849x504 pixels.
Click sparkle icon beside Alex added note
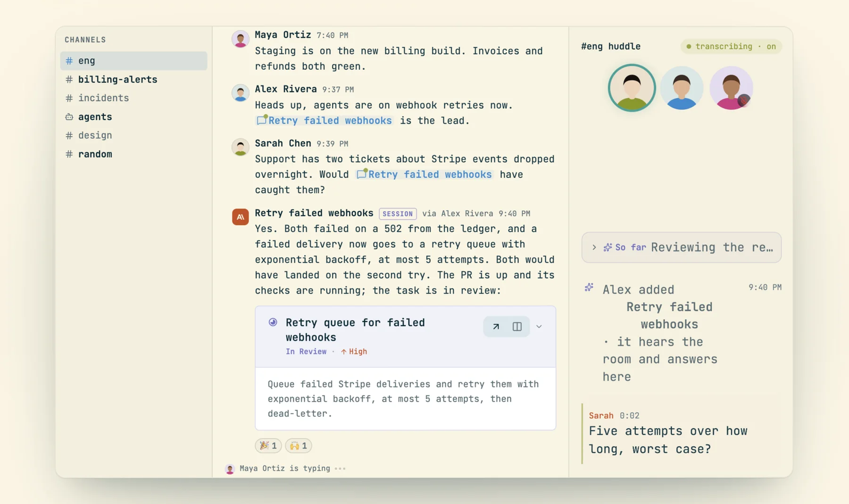point(589,287)
